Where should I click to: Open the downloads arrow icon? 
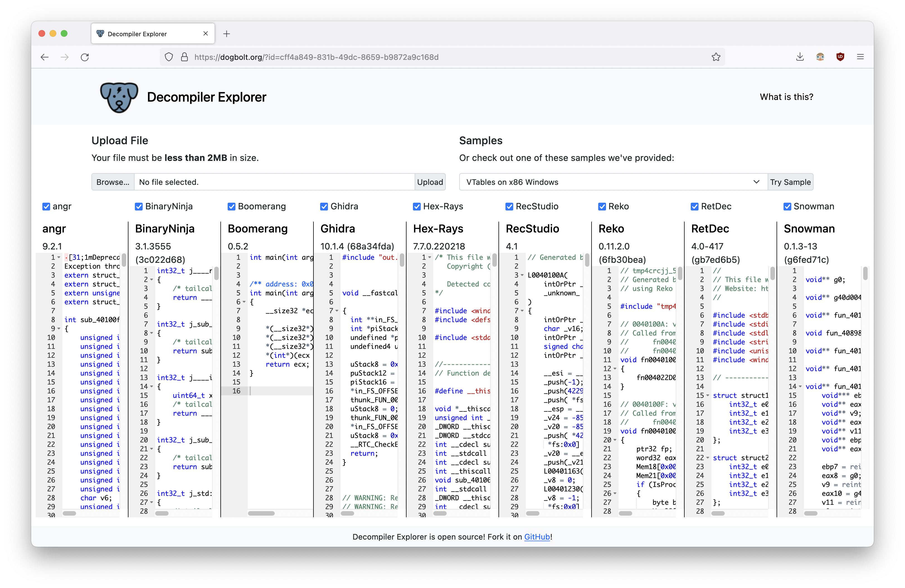click(x=800, y=57)
